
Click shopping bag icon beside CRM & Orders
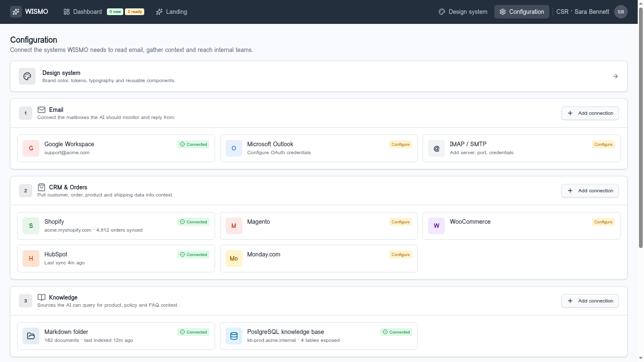pyautogui.click(x=42, y=187)
